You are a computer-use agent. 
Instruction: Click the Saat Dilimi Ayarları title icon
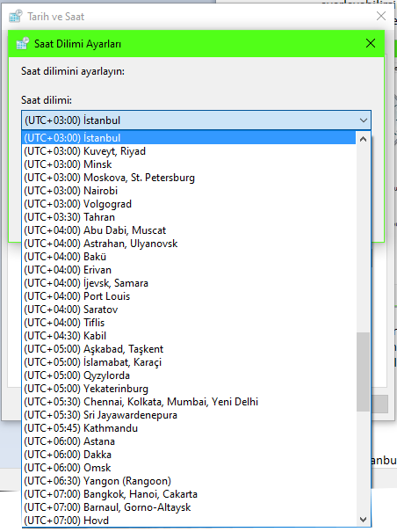click(x=22, y=43)
